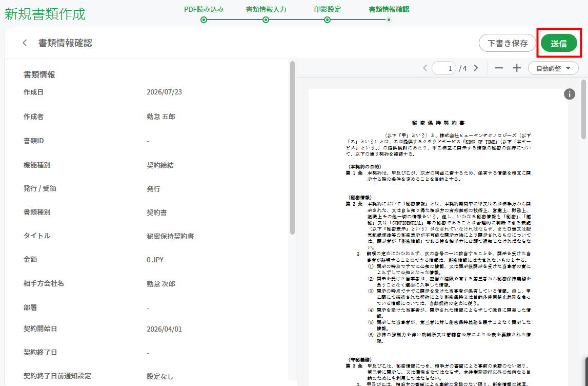
Task: Go back using the left chevron arrow
Action: (25, 43)
